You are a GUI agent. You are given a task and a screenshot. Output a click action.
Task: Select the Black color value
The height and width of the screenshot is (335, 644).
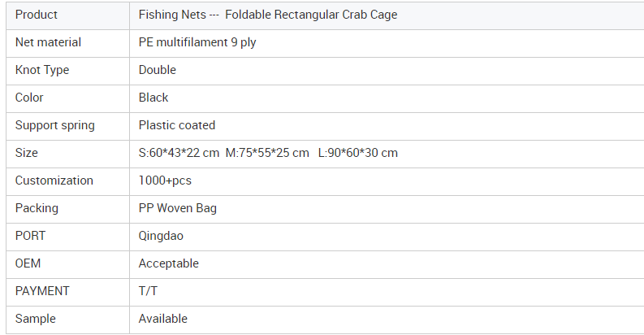click(153, 98)
